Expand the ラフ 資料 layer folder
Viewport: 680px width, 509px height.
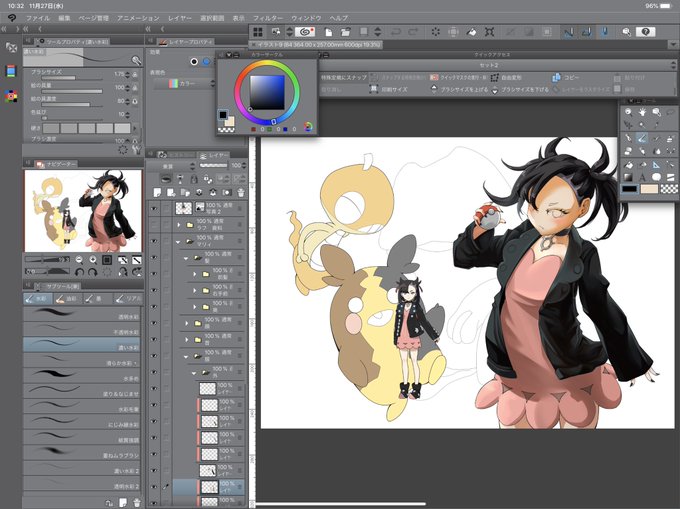coord(179,225)
